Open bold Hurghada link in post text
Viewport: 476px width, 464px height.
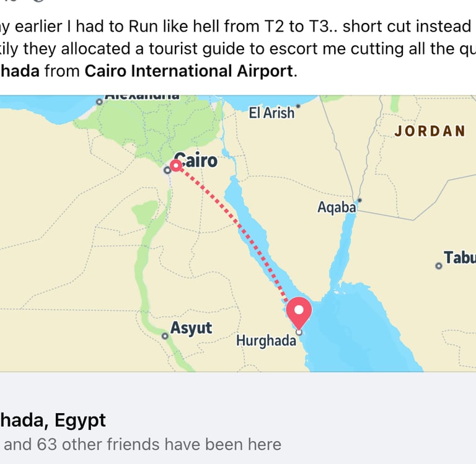point(20,71)
